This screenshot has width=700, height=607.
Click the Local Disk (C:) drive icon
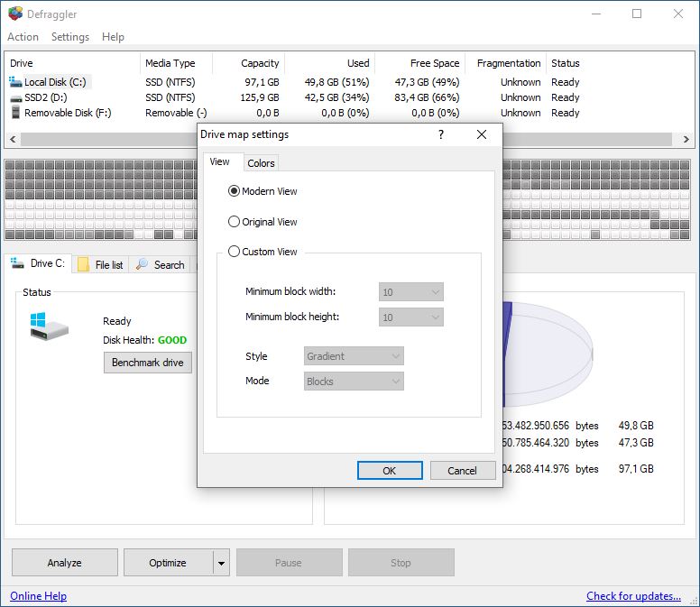(15, 82)
